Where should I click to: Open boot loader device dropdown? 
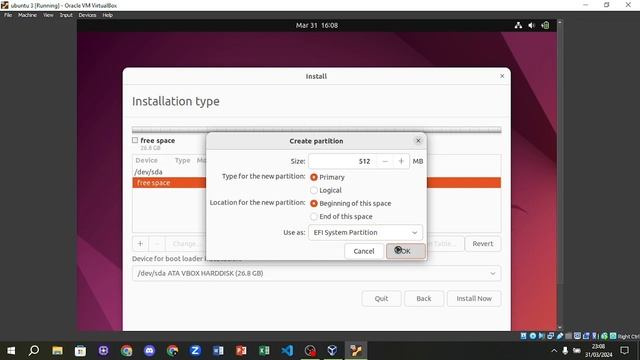(316, 273)
